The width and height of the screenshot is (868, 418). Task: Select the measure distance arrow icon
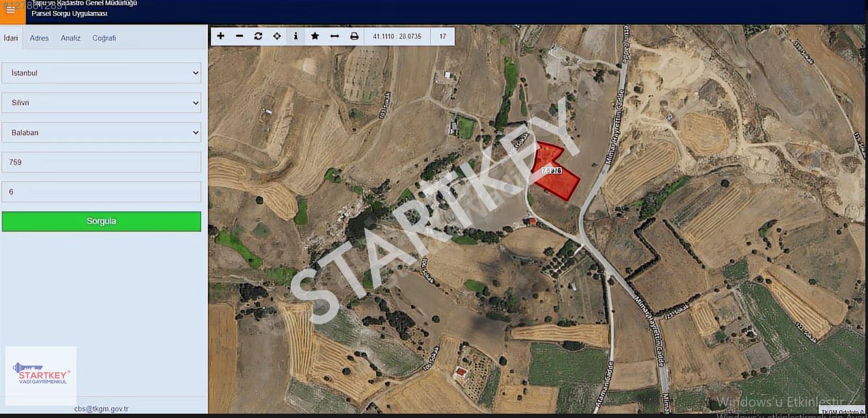point(335,36)
